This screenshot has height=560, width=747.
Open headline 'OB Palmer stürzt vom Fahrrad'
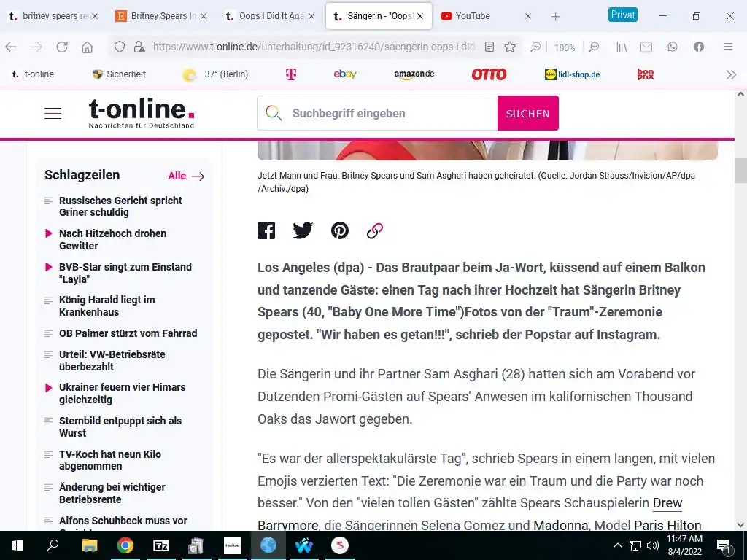(128, 333)
